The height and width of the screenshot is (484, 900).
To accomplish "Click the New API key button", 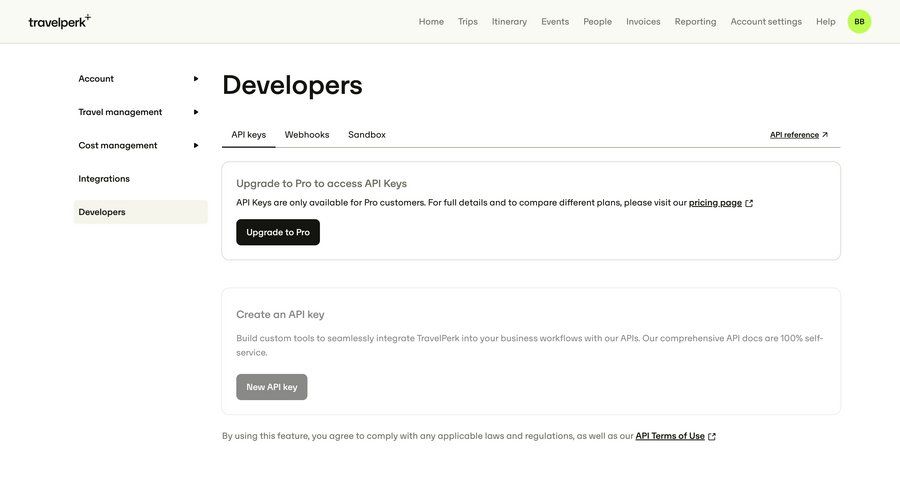I will pos(271,387).
